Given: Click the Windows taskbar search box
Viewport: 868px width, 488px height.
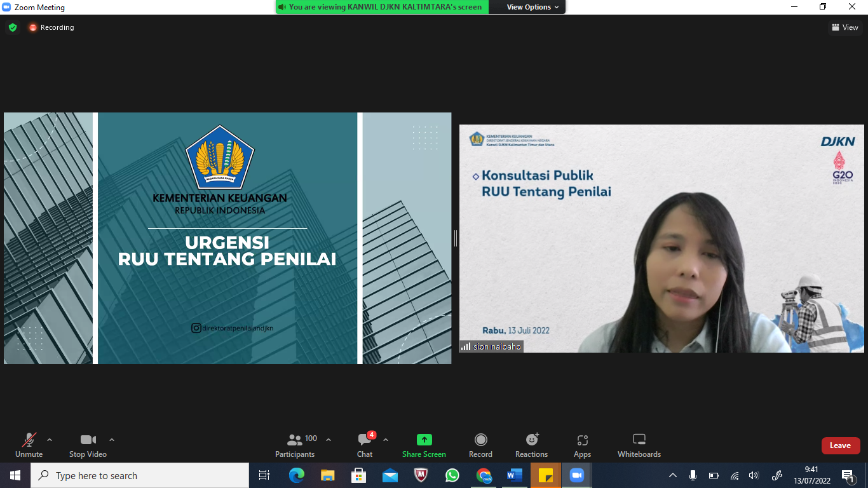Looking at the screenshot, I should click(140, 475).
